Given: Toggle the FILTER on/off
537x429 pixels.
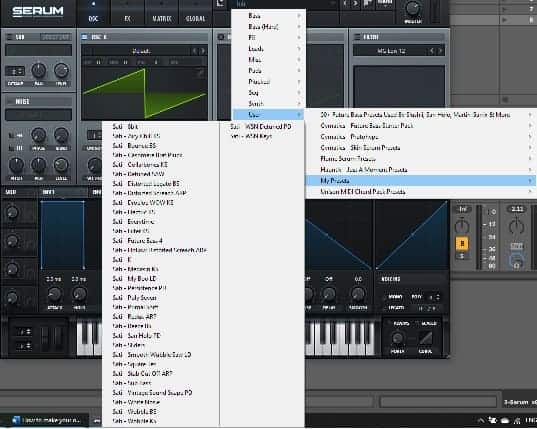Looking at the screenshot, I should pos(357,37).
